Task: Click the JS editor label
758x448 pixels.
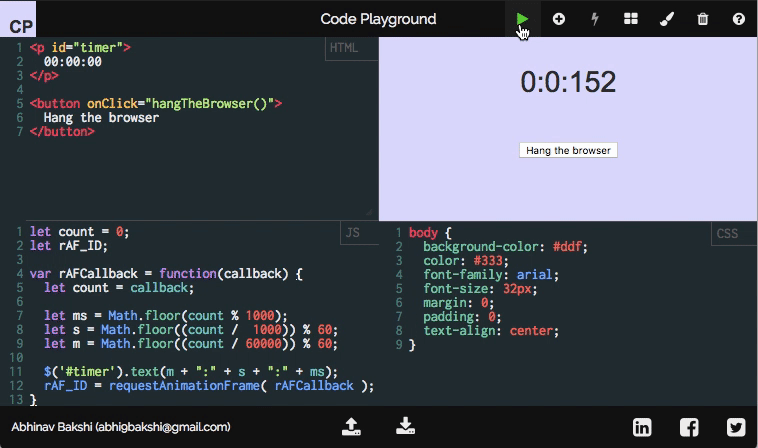Action: [x=353, y=233]
